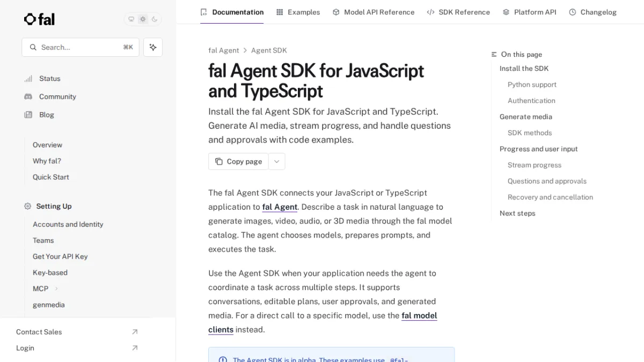Select system theme monitor icon
This screenshot has height=362, width=644.
click(131, 19)
